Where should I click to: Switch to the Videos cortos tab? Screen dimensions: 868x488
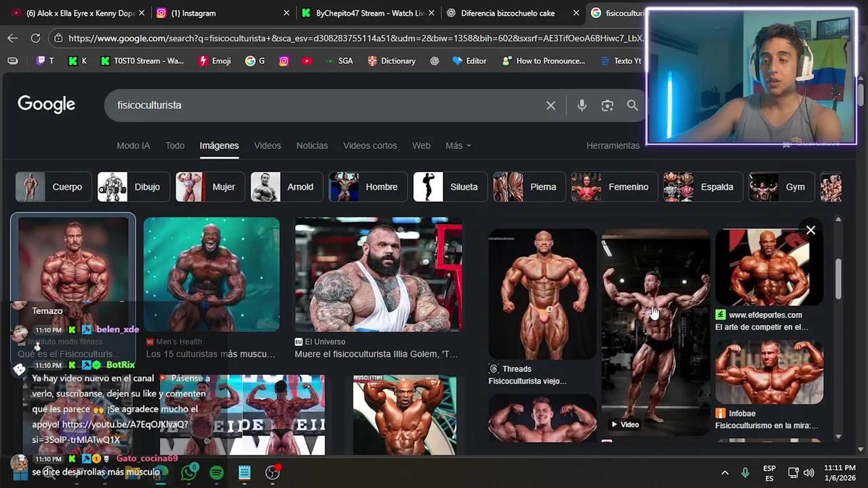pos(370,146)
